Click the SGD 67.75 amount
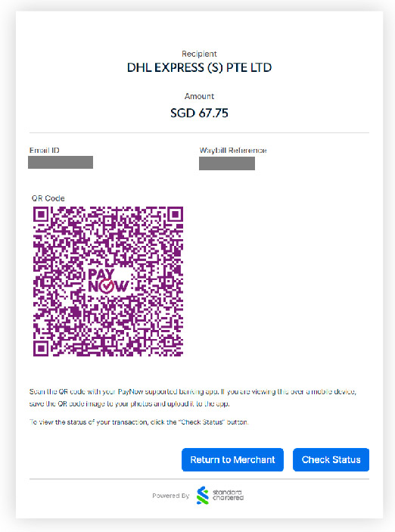395x532 pixels. click(x=199, y=113)
